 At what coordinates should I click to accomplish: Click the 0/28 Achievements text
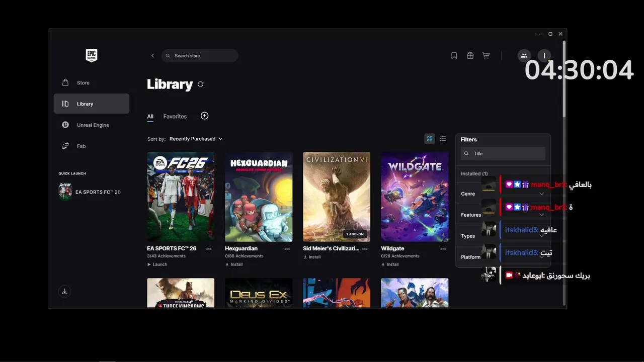point(400,256)
